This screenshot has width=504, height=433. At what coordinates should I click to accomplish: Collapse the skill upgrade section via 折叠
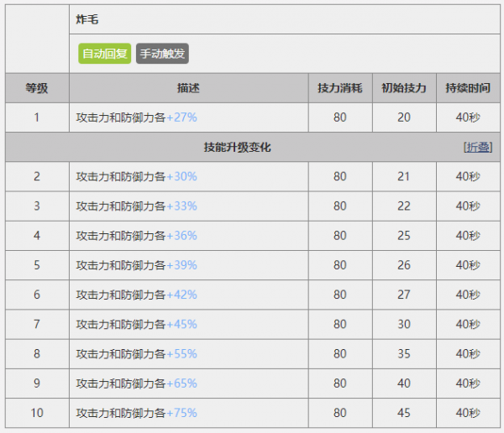click(x=478, y=147)
